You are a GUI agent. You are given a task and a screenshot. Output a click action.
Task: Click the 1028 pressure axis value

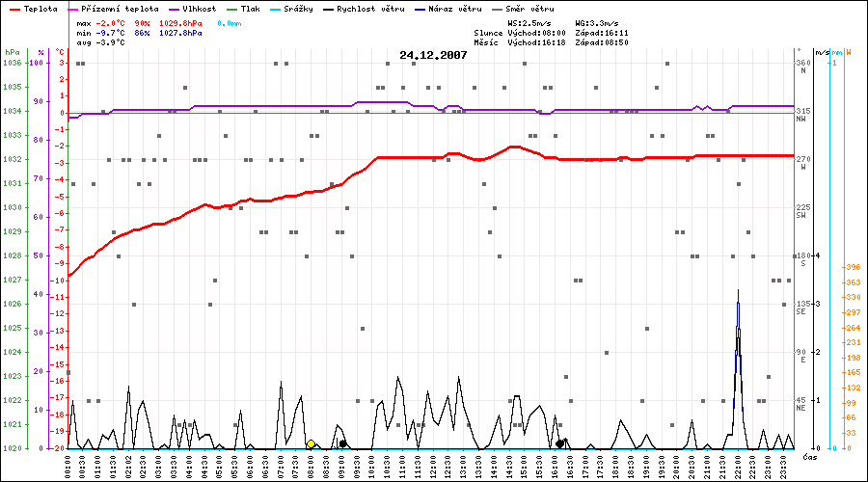[13, 255]
